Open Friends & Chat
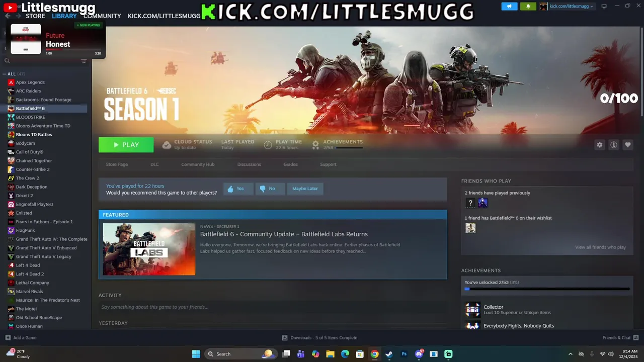 [x=620, y=338]
